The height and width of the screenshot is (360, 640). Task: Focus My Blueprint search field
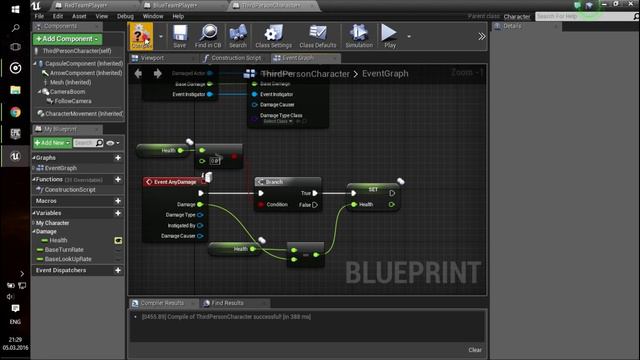point(88,143)
